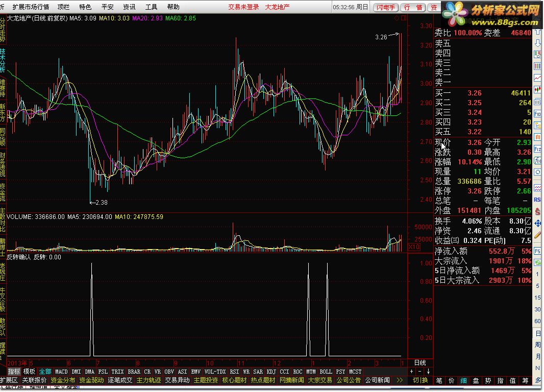
Task: Select the 指标 tab
Action: [x=14, y=372]
